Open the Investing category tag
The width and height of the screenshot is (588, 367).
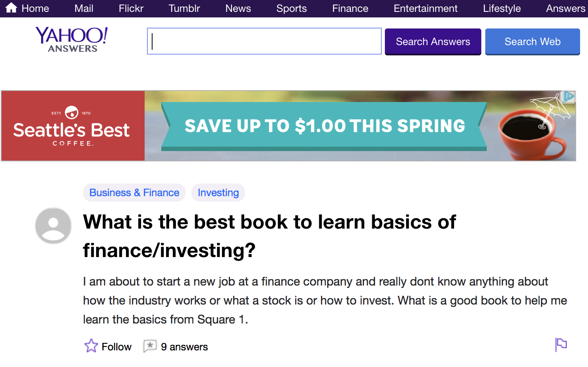click(x=218, y=193)
